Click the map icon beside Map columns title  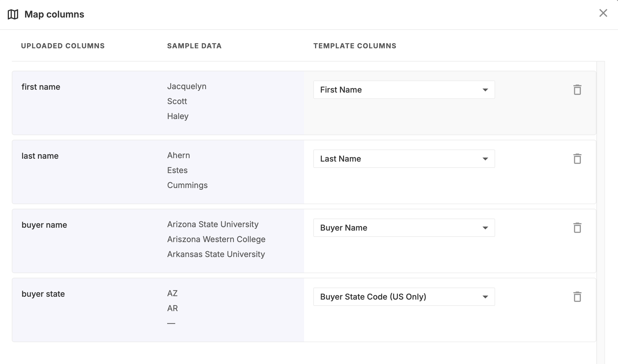pyautogui.click(x=13, y=14)
